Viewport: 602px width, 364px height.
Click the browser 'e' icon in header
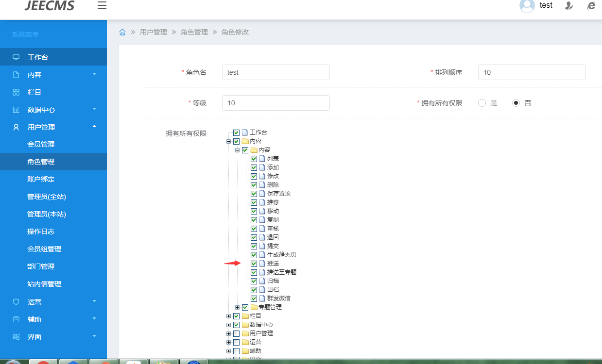click(591, 5)
